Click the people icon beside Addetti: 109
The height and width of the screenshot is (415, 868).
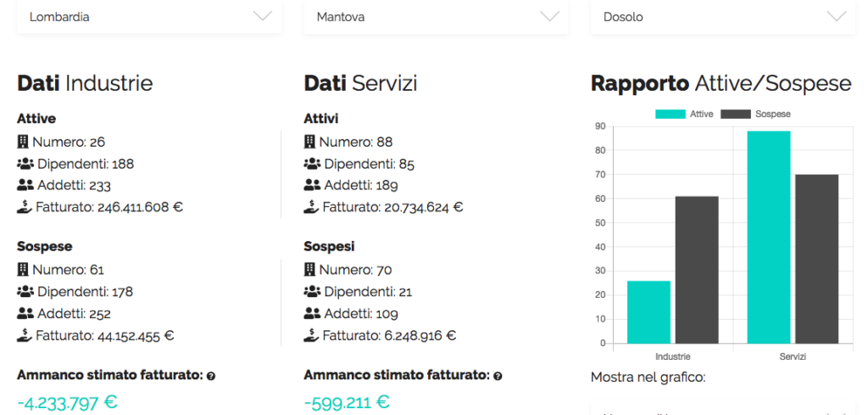coord(311,314)
